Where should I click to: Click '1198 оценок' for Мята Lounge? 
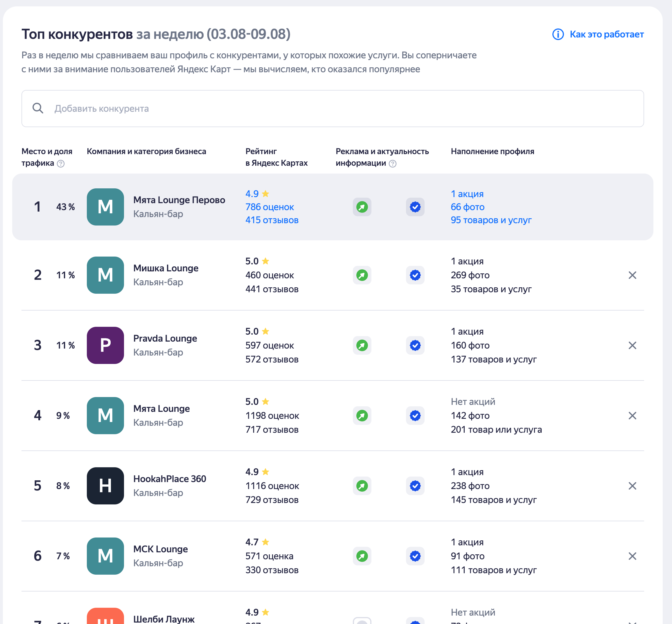[x=272, y=416]
